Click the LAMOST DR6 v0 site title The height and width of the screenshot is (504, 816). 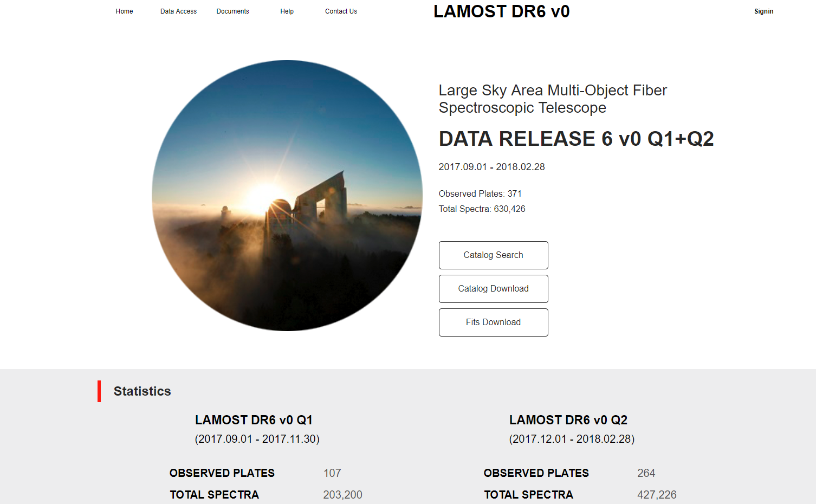pos(501,11)
